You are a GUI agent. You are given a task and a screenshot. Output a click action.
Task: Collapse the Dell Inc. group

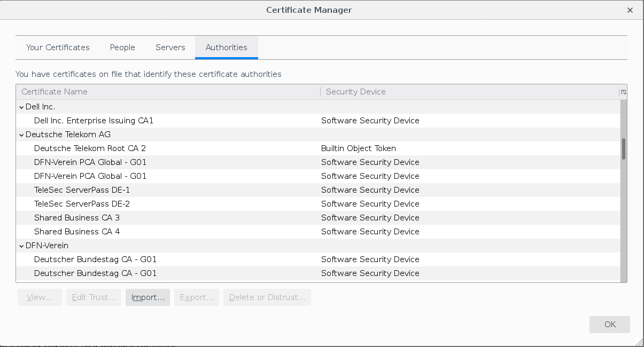click(x=21, y=107)
